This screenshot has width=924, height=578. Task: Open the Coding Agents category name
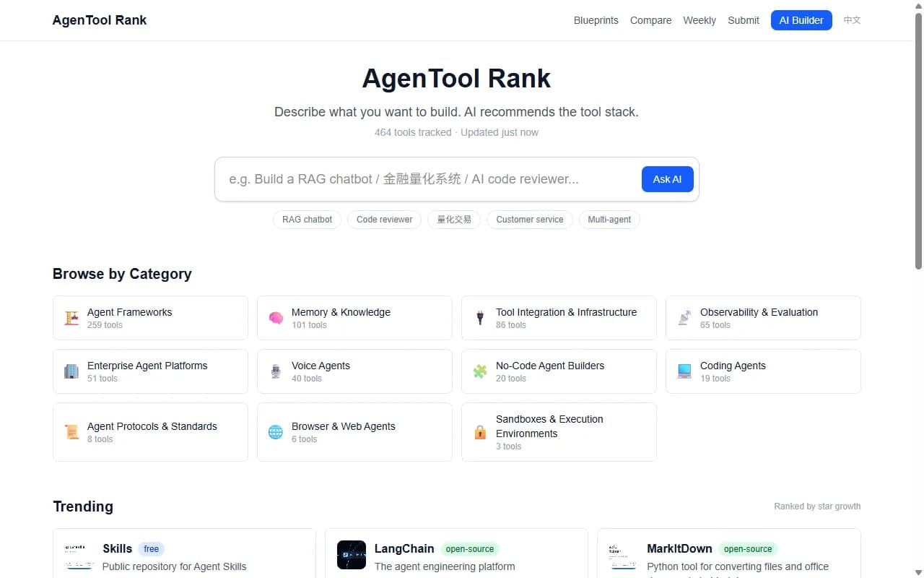click(733, 366)
